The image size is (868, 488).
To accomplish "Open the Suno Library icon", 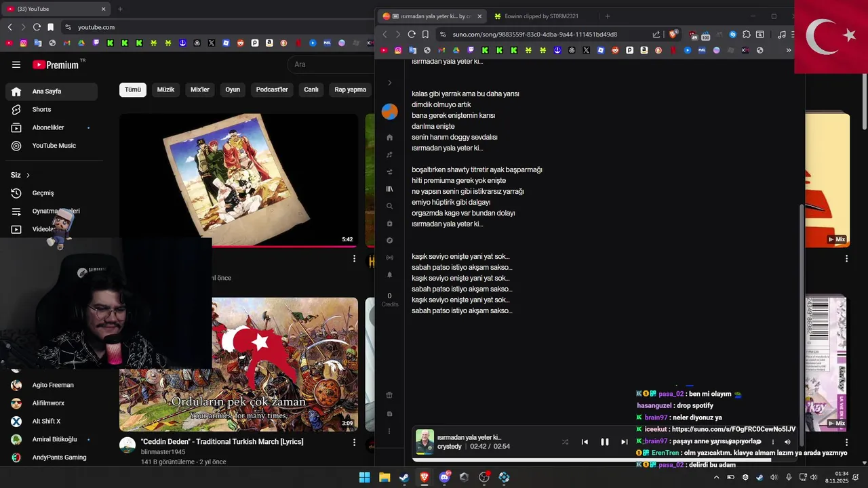I will (389, 189).
